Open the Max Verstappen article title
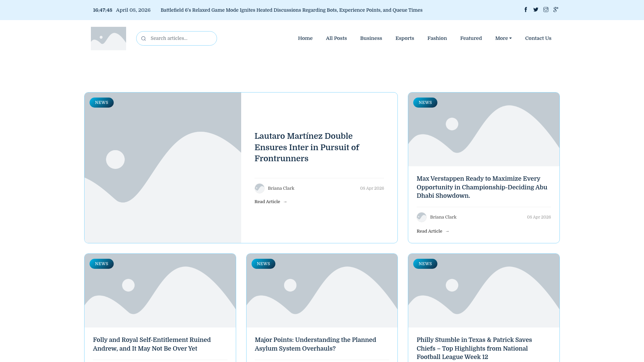The width and height of the screenshot is (644, 362). pyautogui.click(x=482, y=187)
